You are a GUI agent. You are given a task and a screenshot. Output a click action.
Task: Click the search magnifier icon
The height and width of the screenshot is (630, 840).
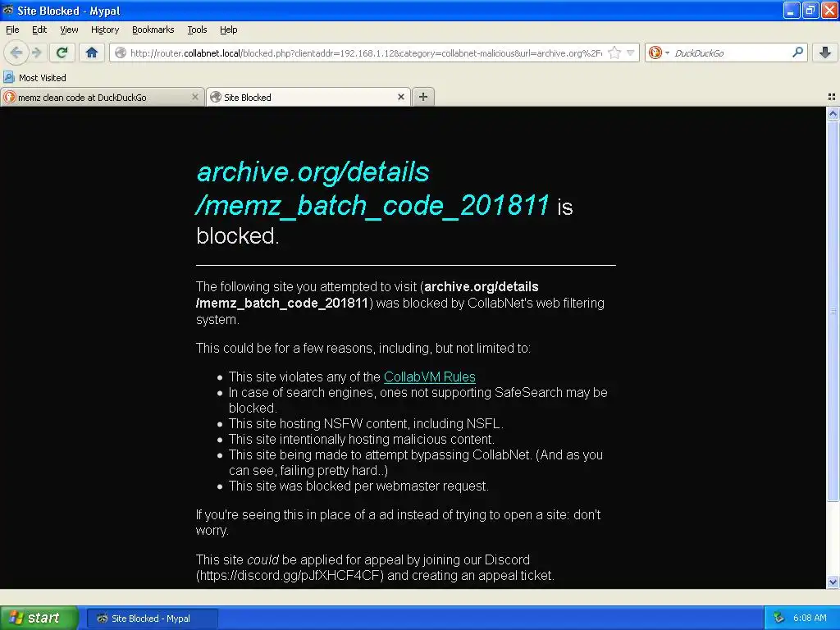coord(797,52)
